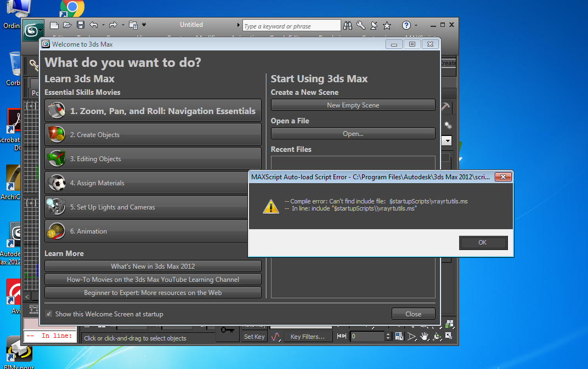588x369 pixels.
Task: Click the Redo arrow icon
Action: (x=113, y=25)
